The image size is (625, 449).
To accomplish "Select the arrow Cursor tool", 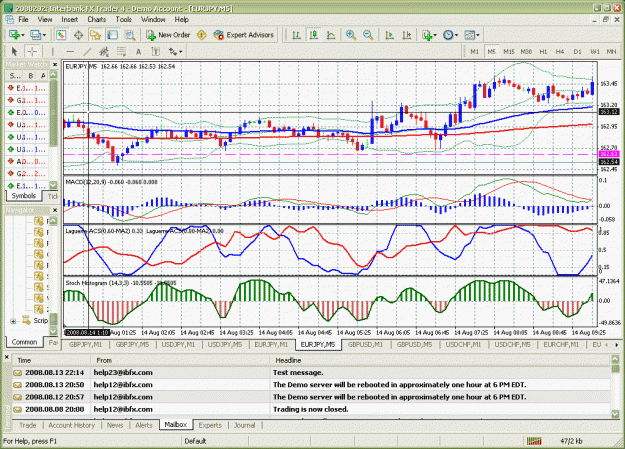I will 14,51.
